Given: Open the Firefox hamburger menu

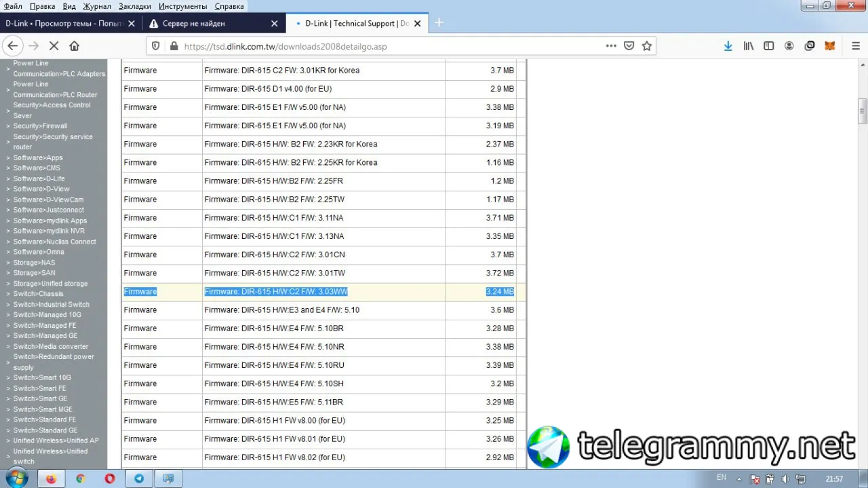Looking at the screenshot, I should click(x=855, y=46).
